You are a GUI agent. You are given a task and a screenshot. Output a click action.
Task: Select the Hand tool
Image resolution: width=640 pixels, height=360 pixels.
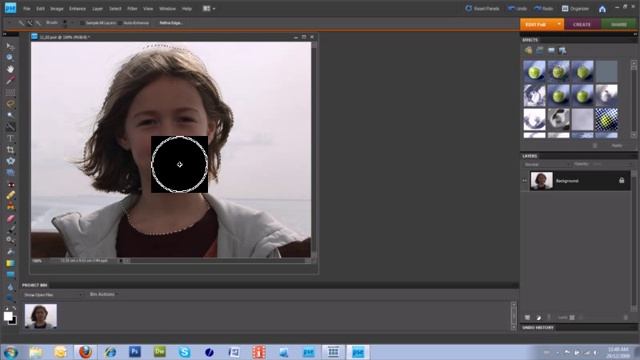(10, 69)
